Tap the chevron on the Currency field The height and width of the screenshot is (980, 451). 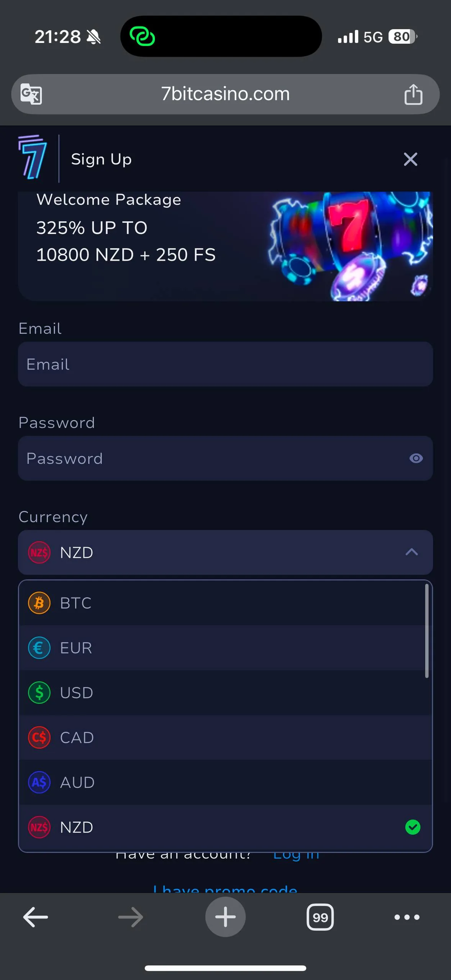point(412,552)
